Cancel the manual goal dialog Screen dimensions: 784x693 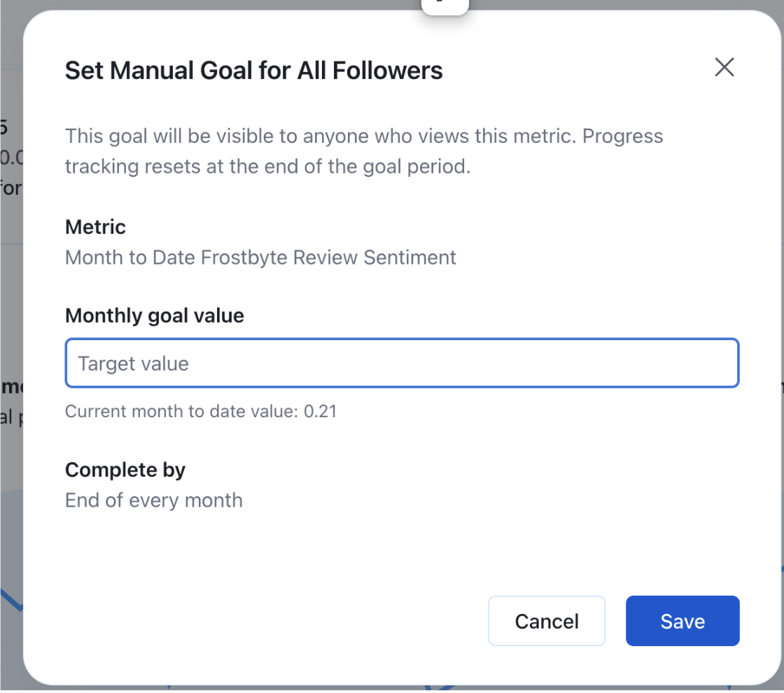pyautogui.click(x=547, y=621)
